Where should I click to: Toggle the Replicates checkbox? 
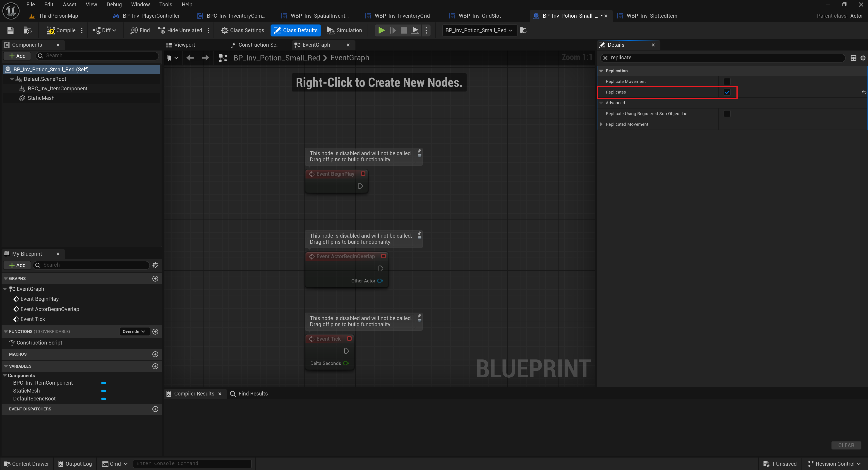[x=727, y=92]
